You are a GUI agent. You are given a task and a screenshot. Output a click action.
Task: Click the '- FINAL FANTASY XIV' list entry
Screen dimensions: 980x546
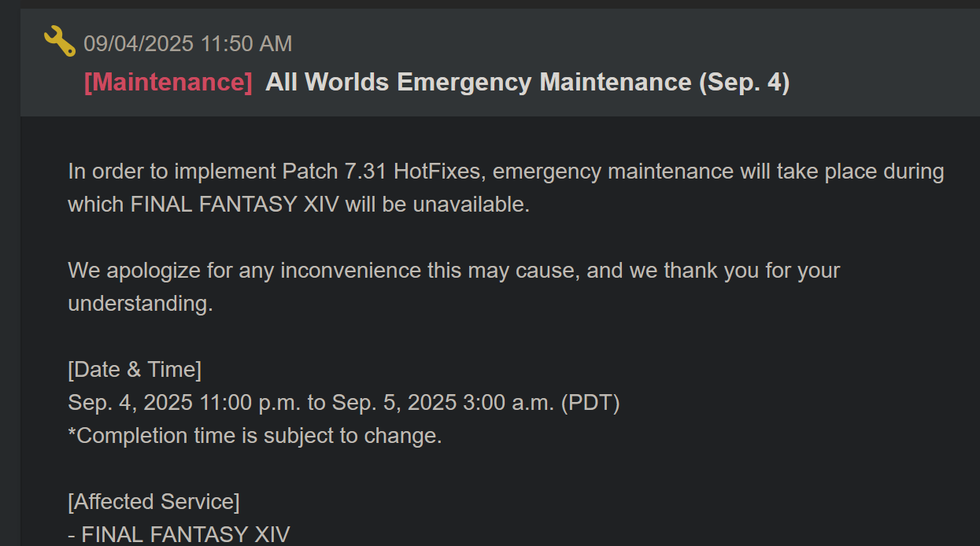(x=179, y=535)
